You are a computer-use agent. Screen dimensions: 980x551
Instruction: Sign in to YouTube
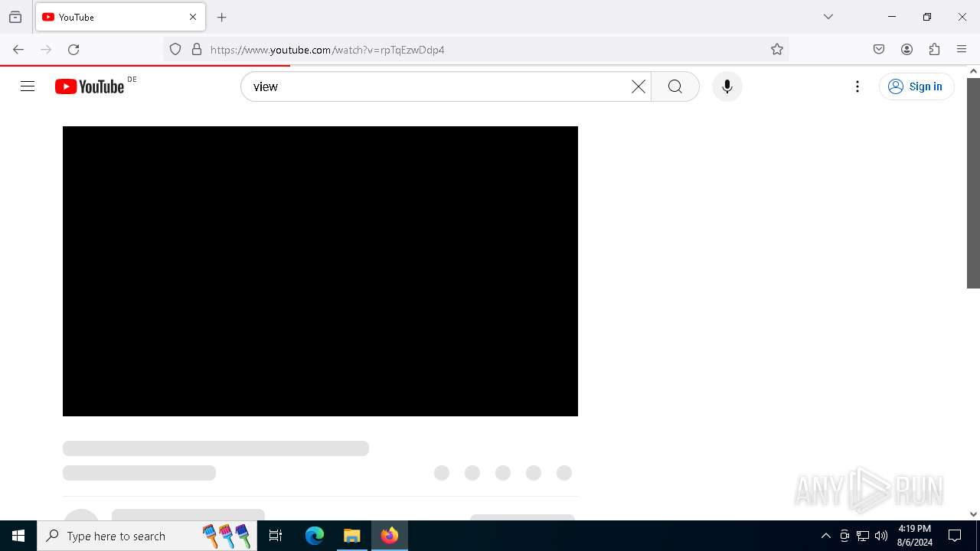(x=916, y=86)
